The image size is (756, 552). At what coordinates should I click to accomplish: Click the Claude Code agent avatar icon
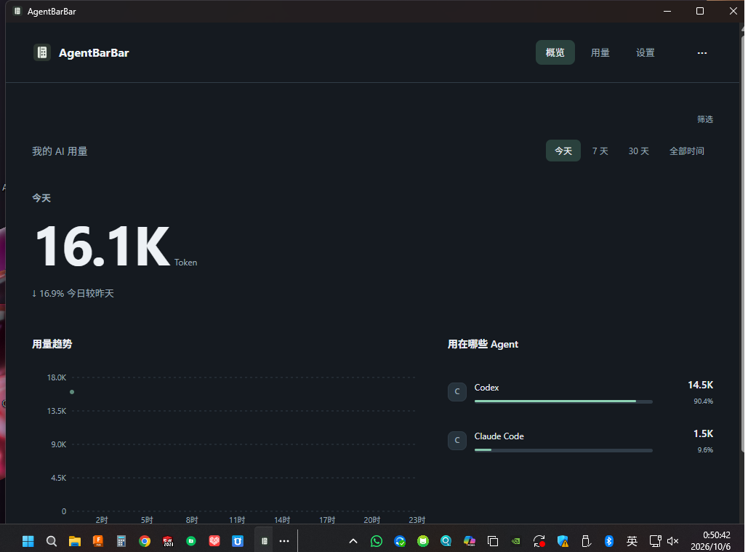click(457, 440)
